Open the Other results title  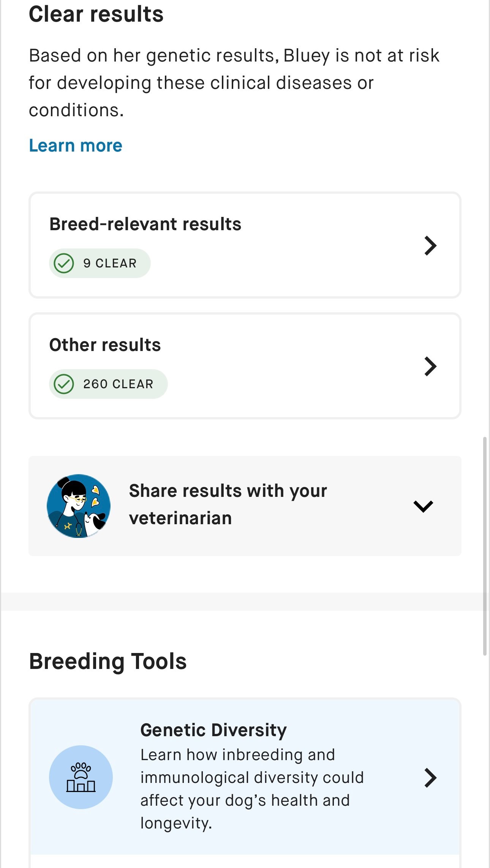(105, 345)
